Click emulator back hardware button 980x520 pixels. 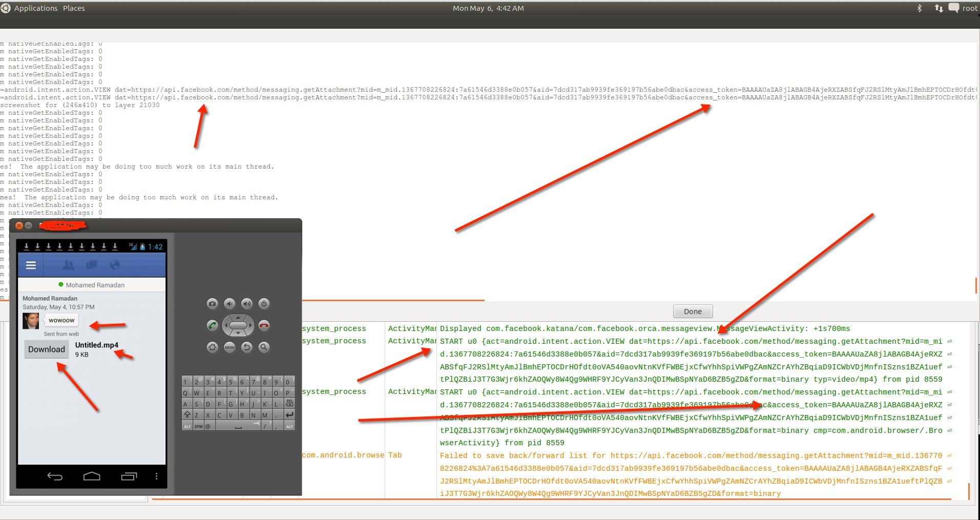[x=247, y=347]
